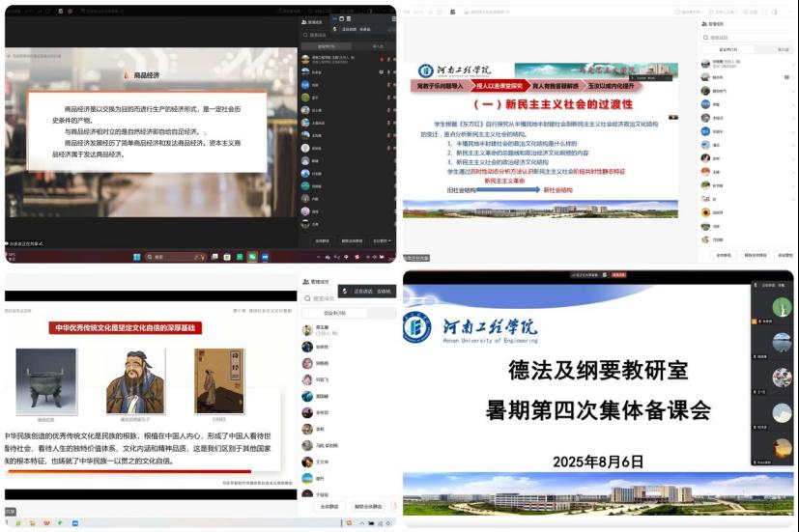This screenshot has height=532, width=799.
Task: Click the 寓教于乐问题导入 step on the slide
Action: (x=441, y=86)
